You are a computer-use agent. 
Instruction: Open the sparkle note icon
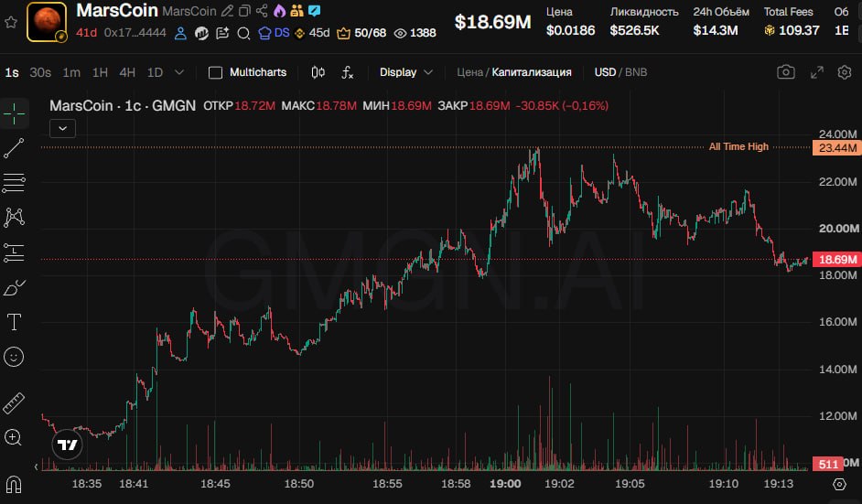tap(222, 34)
